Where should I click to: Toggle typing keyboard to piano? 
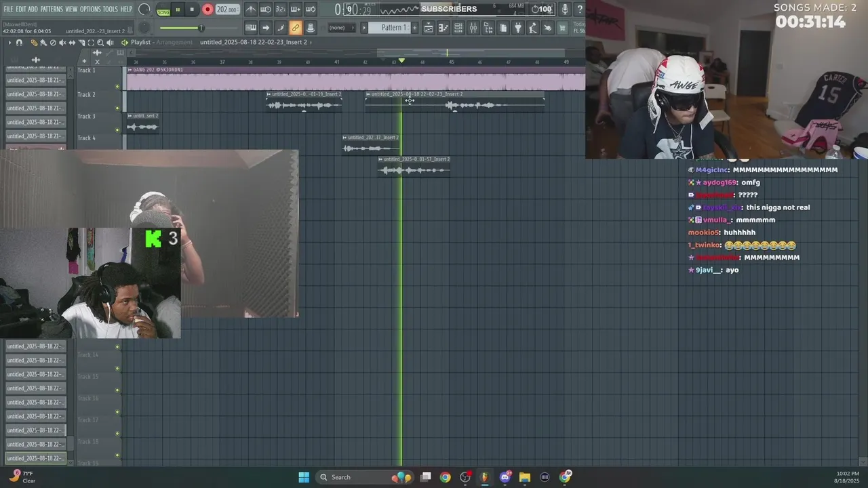click(251, 28)
